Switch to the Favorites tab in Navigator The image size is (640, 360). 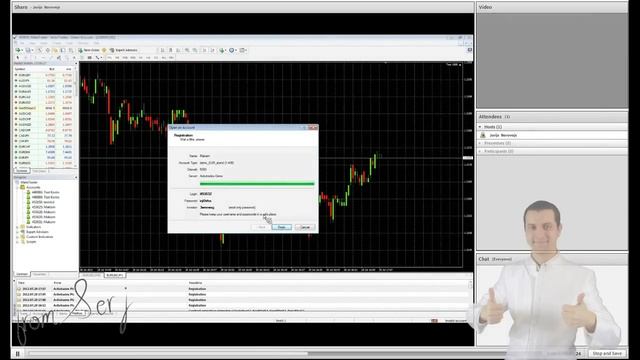40,274
